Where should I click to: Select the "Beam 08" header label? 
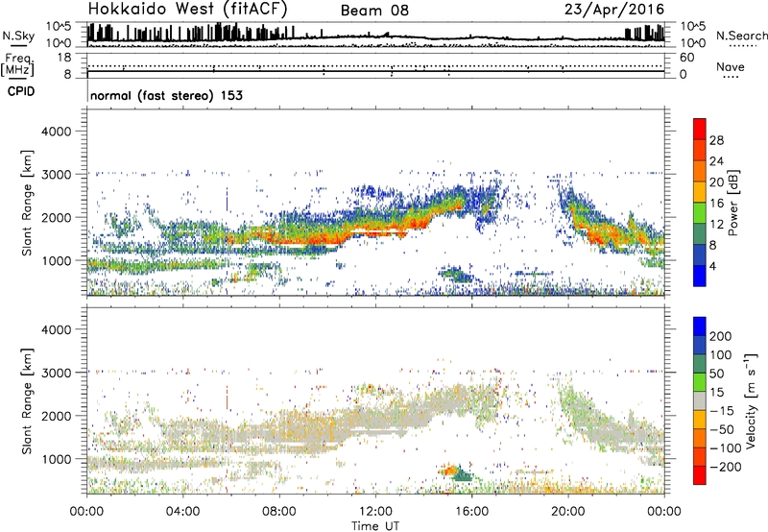[374, 11]
